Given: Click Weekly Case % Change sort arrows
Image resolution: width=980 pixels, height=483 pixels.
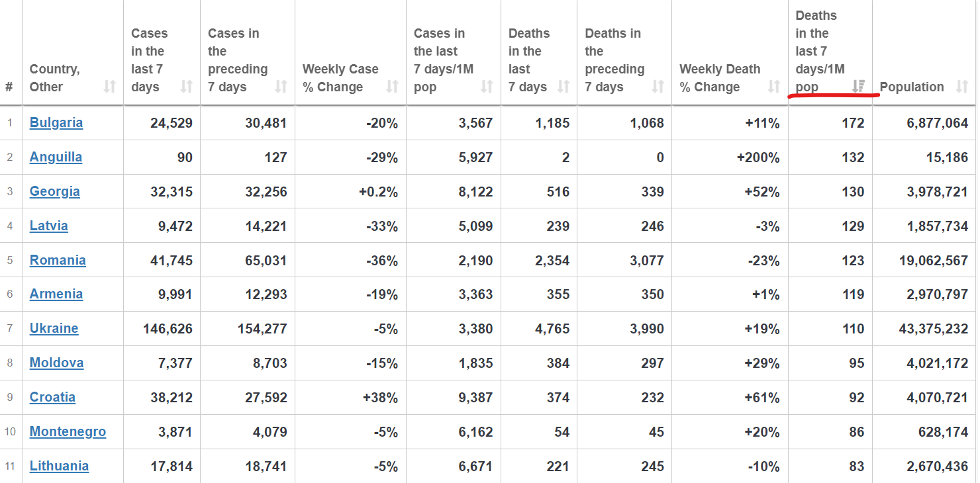Looking at the screenshot, I should click(393, 87).
